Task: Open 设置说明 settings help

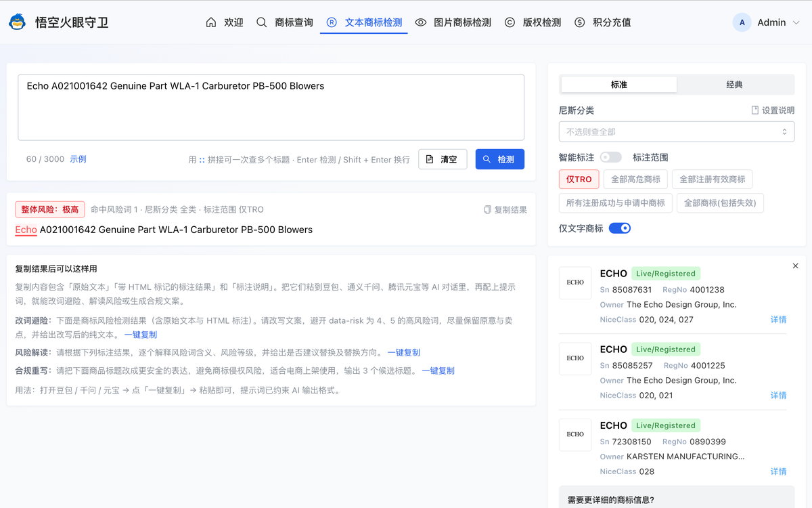Action: tap(773, 110)
